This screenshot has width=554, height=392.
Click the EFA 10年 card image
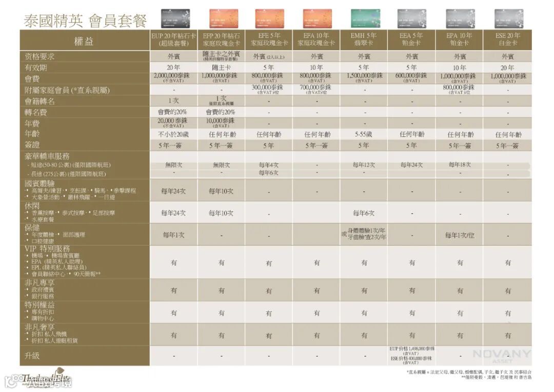point(318,19)
